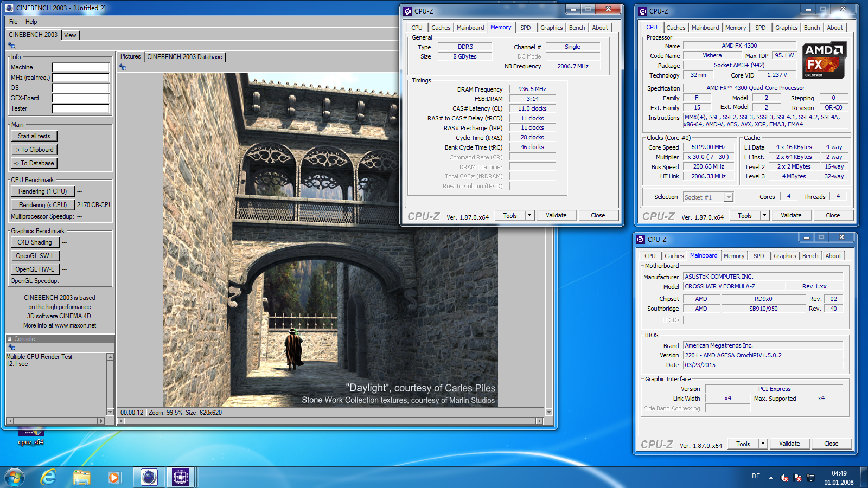Run Rendering (1 CPU) benchmark
Viewport: 868px width, 488px height.
pos(43,191)
